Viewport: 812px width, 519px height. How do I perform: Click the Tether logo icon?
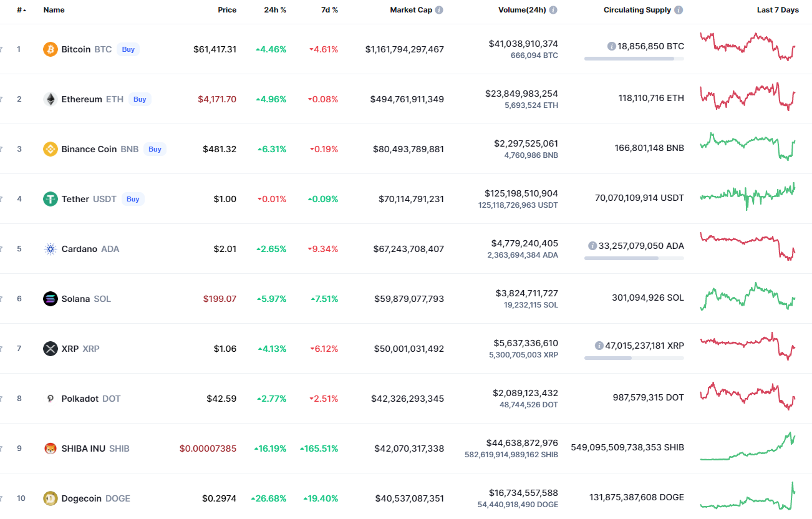point(51,199)
